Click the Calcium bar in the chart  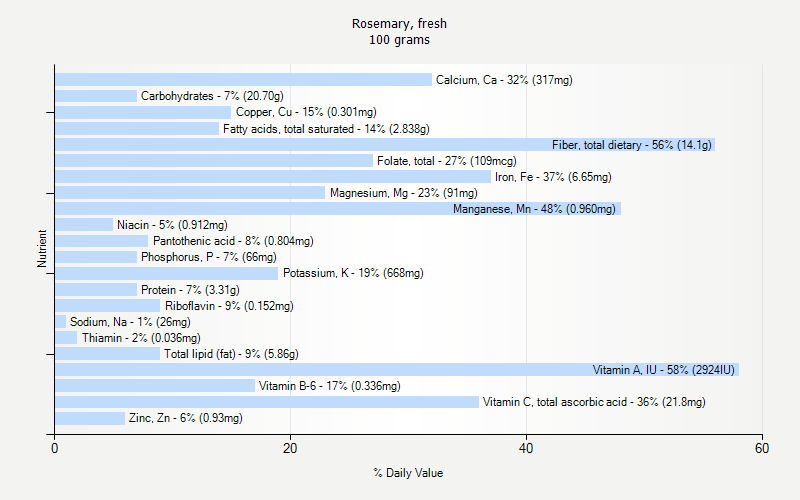click(x=243, y=80)
